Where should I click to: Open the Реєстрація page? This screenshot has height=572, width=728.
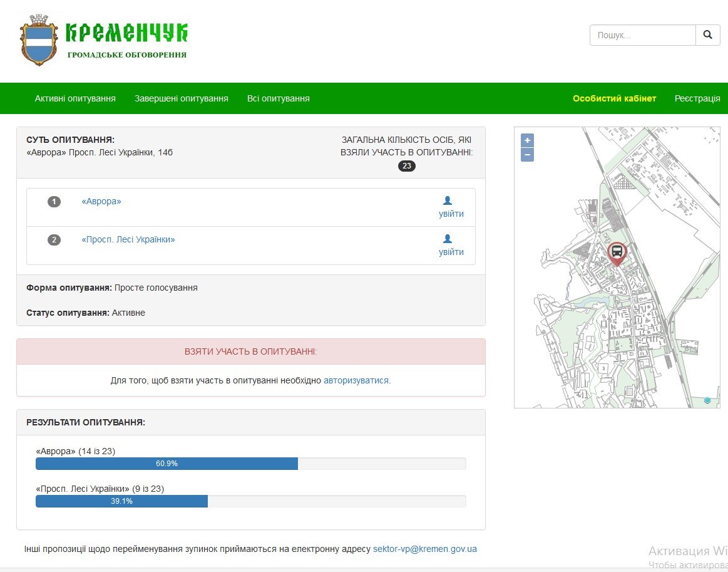point(697,98)
